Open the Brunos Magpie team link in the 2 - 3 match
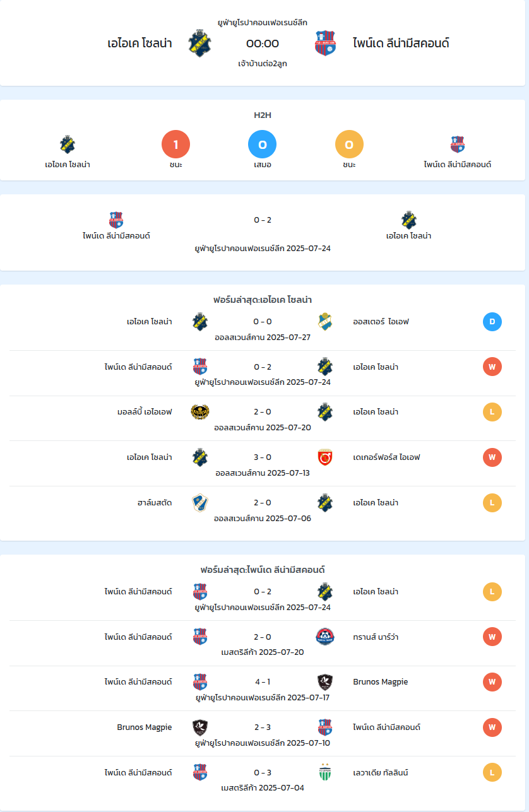 [x=145, y=727]
